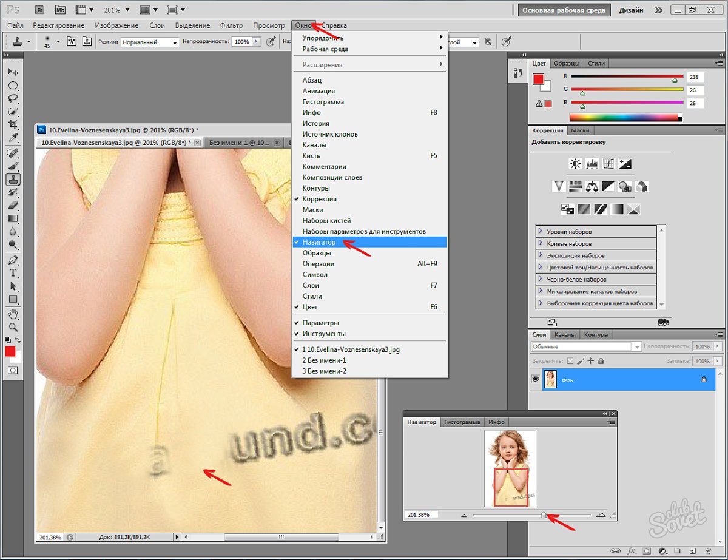Uncheck Параметры in Окно menu
Screen dimensions: 728x560
[369, 323]
